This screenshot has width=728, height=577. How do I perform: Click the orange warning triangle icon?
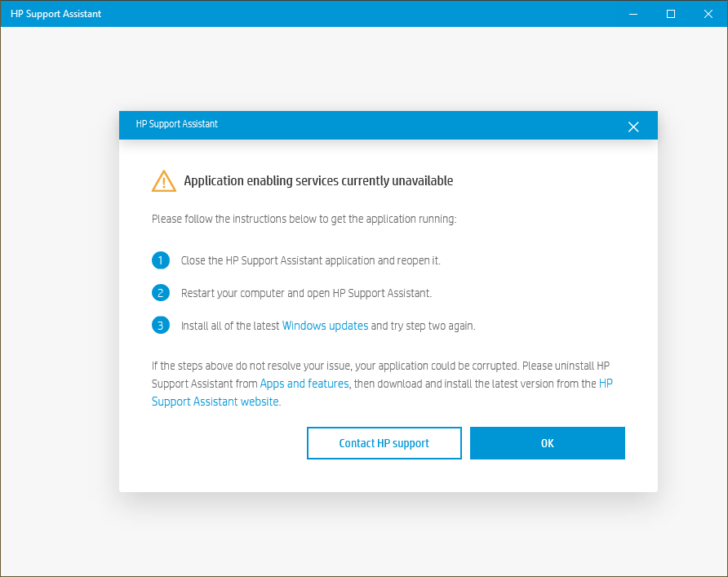[x=164, y=181]
